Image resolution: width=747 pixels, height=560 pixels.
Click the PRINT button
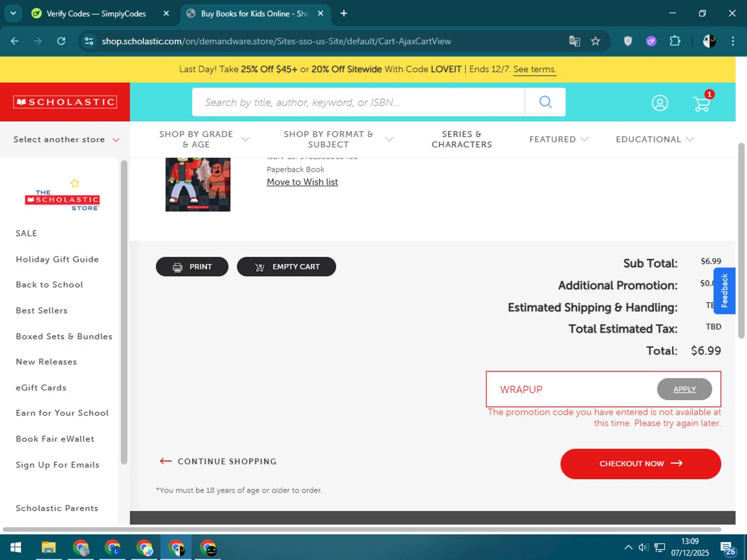192,267
